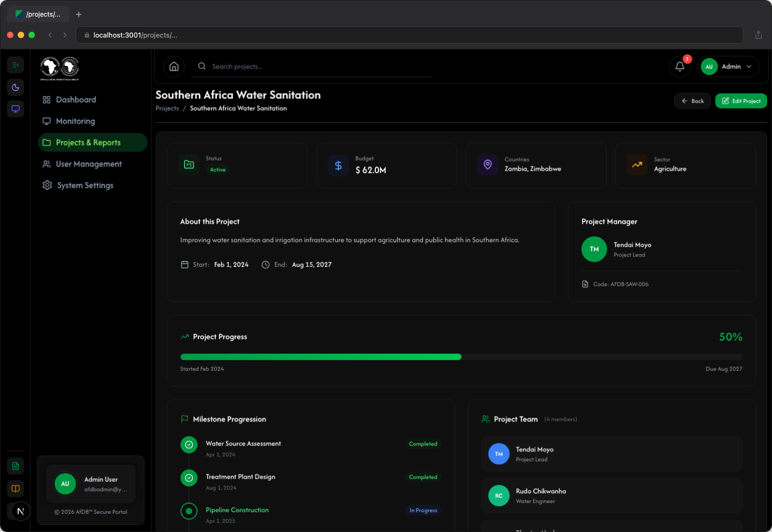Open the book icon in the lower left rail
Viewport: 772px width, 532px height.
[x=16, y=489]
